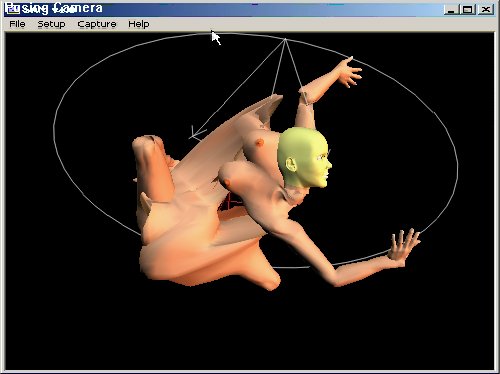
Task: Open the File menu
Action: point(17,24)
